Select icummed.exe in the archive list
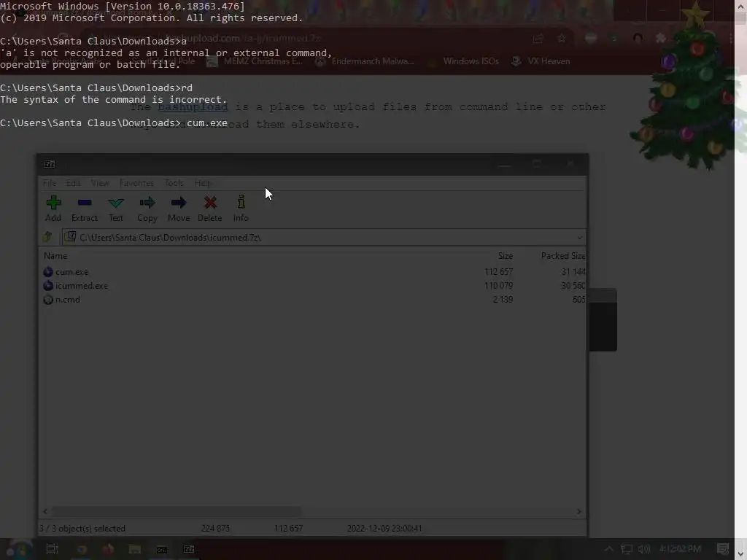Screen dimensions: 747x560 pos(82,286)
